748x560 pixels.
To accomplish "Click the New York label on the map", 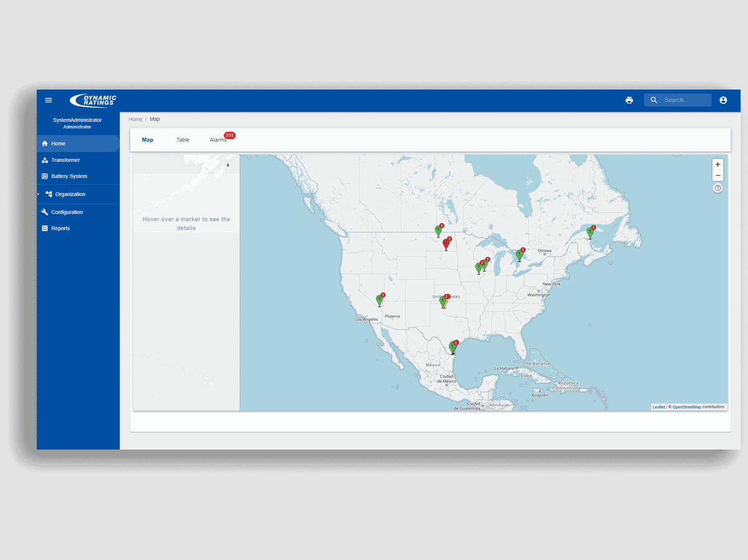I will [552, 284].
